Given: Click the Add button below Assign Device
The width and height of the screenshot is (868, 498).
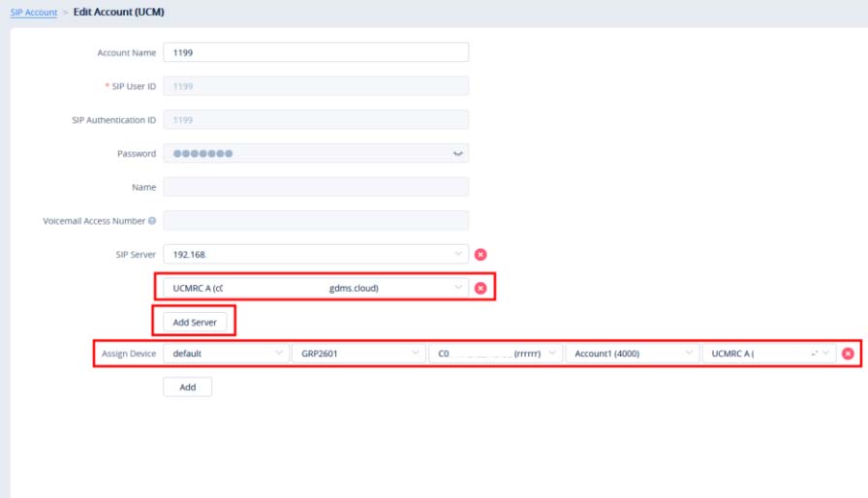Looking at the screenshot, I should (187, 387).
